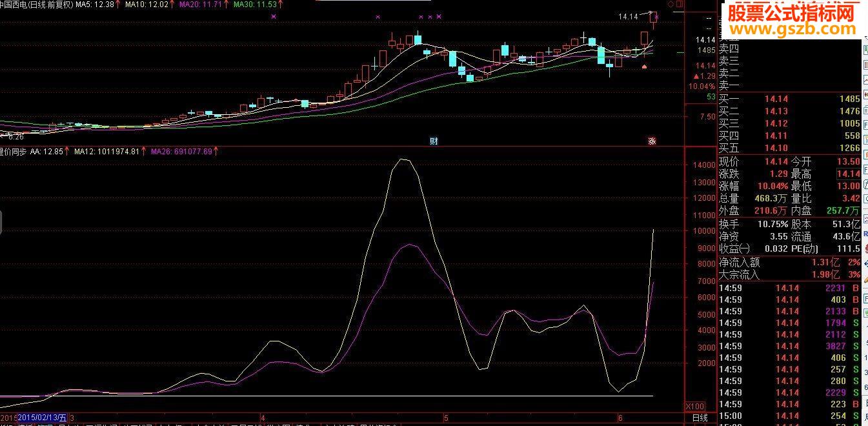This screenshot has width=868, height=426.
Task: Click the red up-arrow after MA30 value
Action: [x=280, y=5]
